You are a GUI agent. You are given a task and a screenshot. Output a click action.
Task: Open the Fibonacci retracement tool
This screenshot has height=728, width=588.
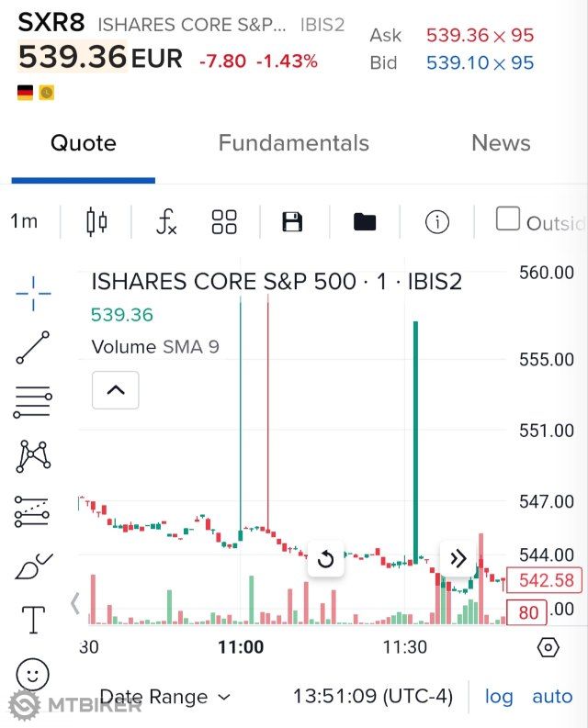(x=33, y=402)
